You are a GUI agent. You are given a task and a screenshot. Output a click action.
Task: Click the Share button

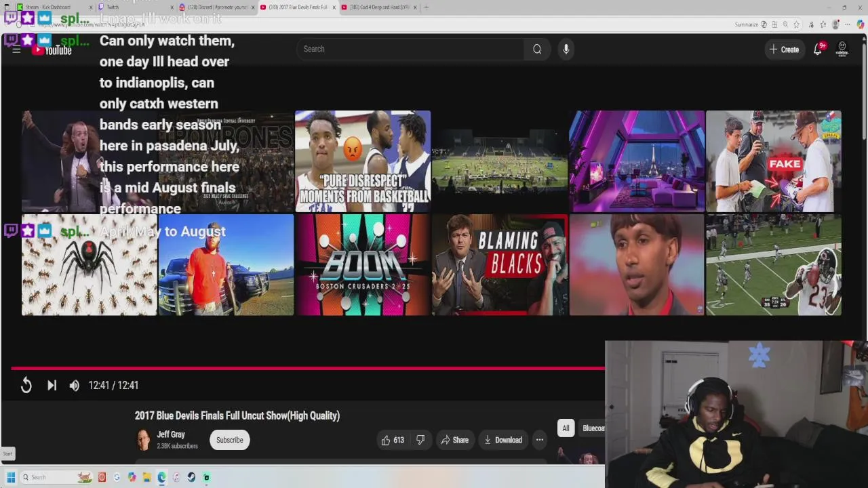[454, 440]
